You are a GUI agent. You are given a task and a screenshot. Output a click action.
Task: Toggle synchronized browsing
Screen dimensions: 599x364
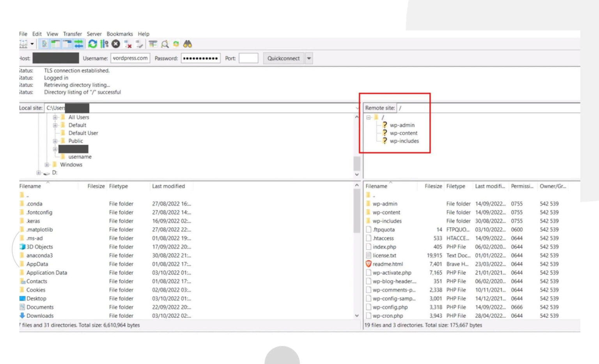click(175, 44)
